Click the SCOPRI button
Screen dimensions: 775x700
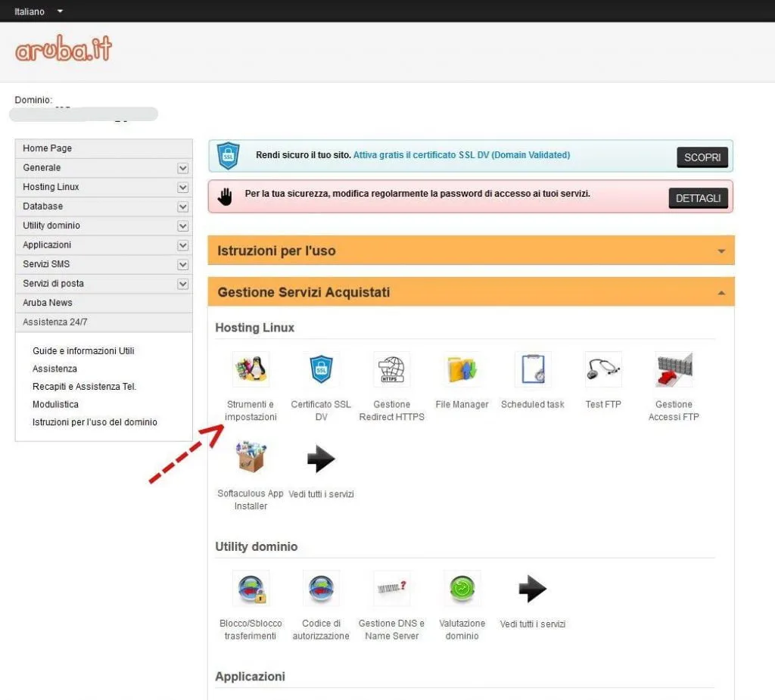pyautogui.click(x=702, y=157)
